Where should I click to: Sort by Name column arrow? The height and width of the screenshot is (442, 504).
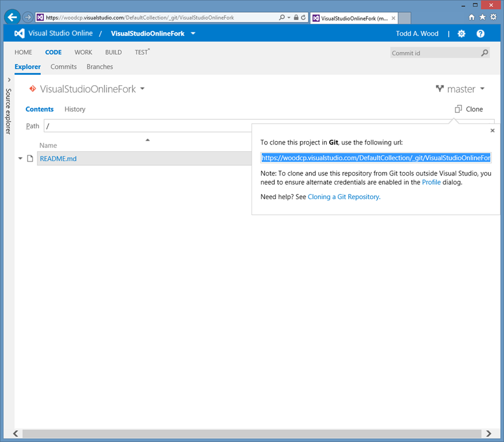147,140
